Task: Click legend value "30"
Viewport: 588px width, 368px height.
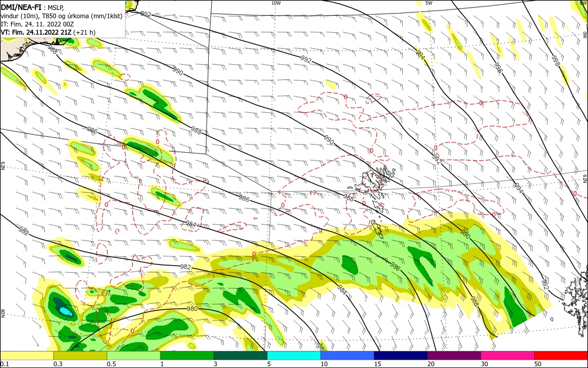Action: point(485,364)
